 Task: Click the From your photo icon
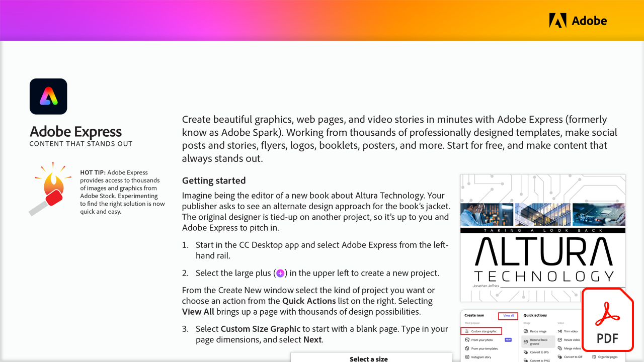point(467,340)
